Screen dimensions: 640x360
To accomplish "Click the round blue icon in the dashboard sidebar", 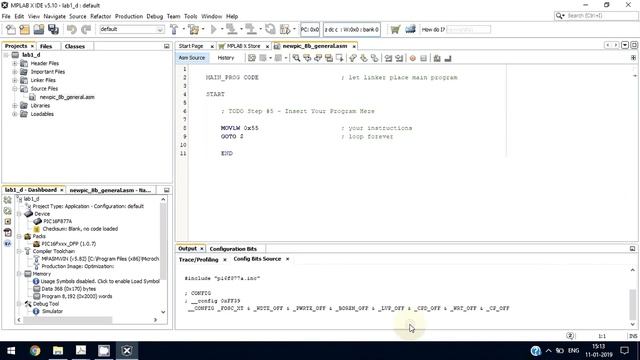I will pos(7,243).
